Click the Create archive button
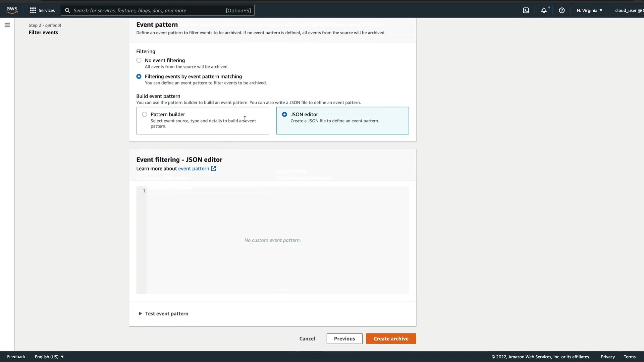This screenshot has width=644, height=362. click(391, 339)
